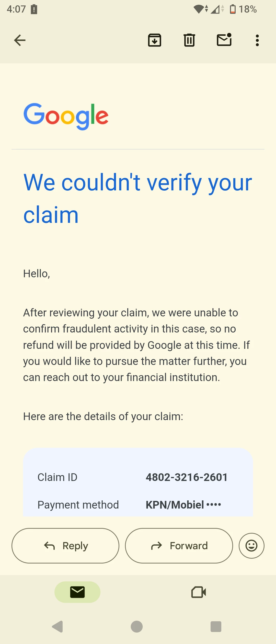Viewport: 276px width, 644px height.
Task: Tap the "Here are the details" text
Action: [103, 416]
